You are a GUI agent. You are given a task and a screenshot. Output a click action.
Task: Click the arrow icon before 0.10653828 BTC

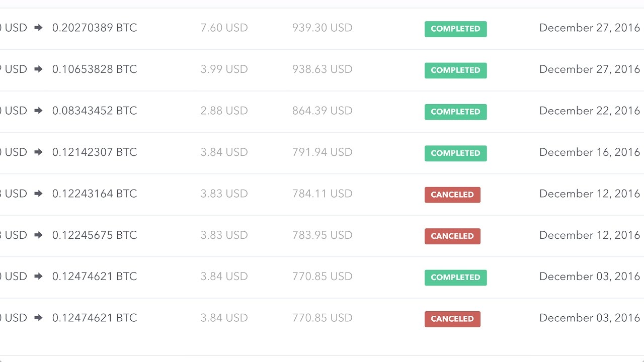coord(38,69)
